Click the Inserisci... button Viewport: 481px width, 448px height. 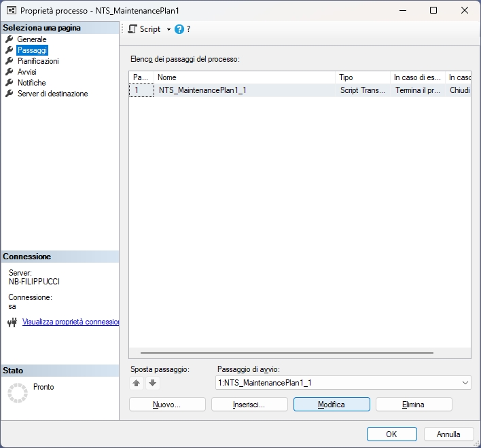[x=249, y=405]
